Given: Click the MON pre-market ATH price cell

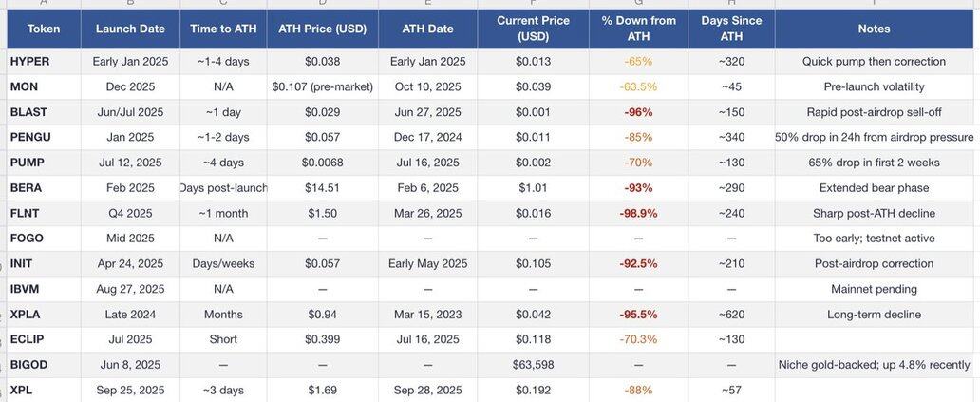Looking at the screenshot, I should [322, 86].
